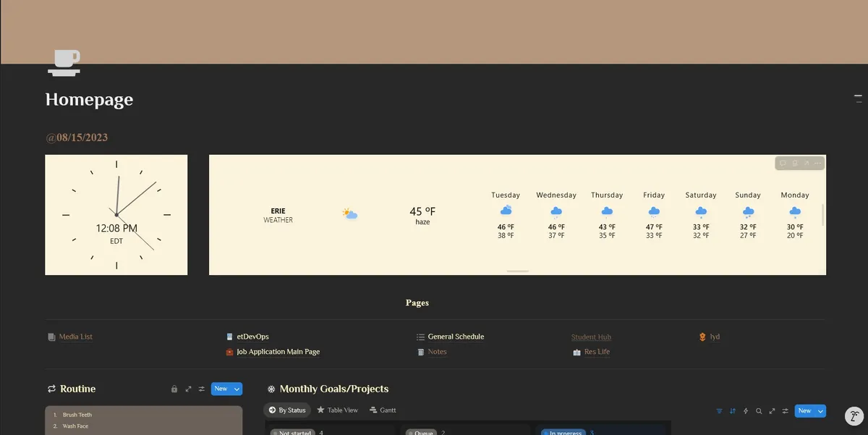
Task: Click the lock icon in Routine header
Action: 174,389
